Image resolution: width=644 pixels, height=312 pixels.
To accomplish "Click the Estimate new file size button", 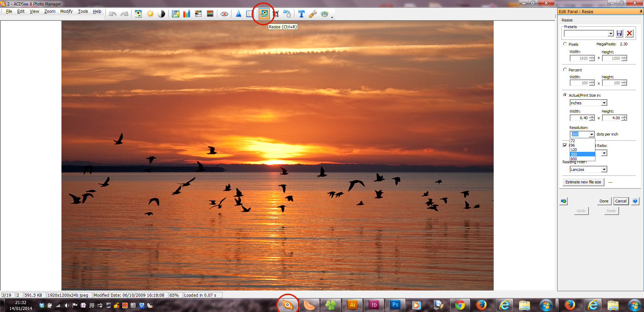I will pos(583,182).
